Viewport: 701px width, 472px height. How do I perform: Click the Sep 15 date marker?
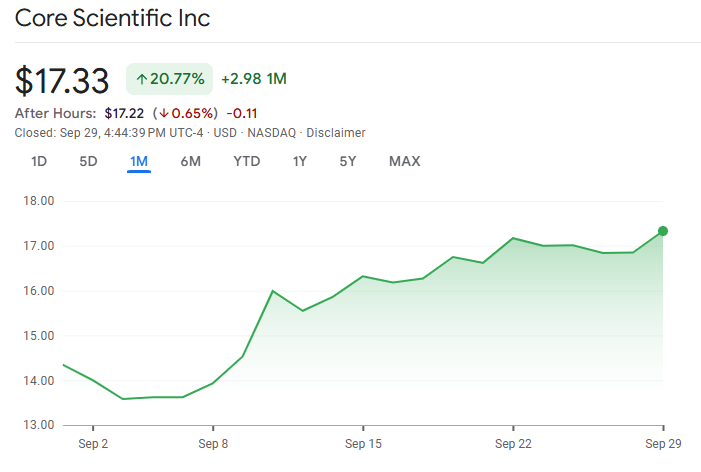pos(363,442)
